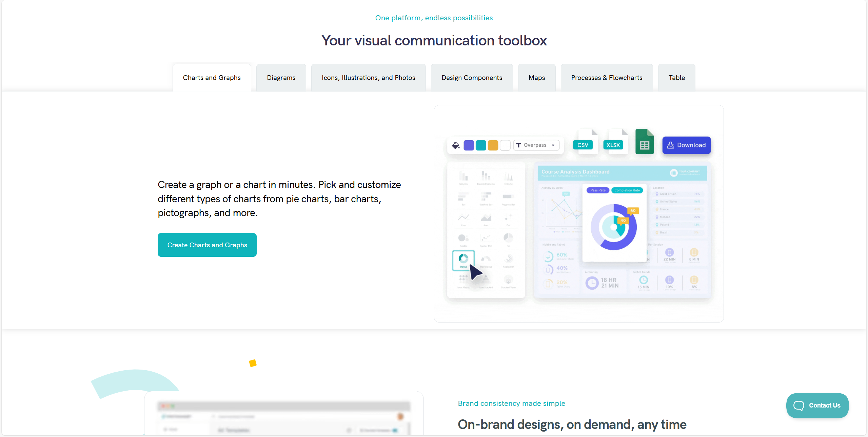Click the Brazil location row
This screenshot has height=437, width=868.
pyautogui.click(x=678, y=232)
